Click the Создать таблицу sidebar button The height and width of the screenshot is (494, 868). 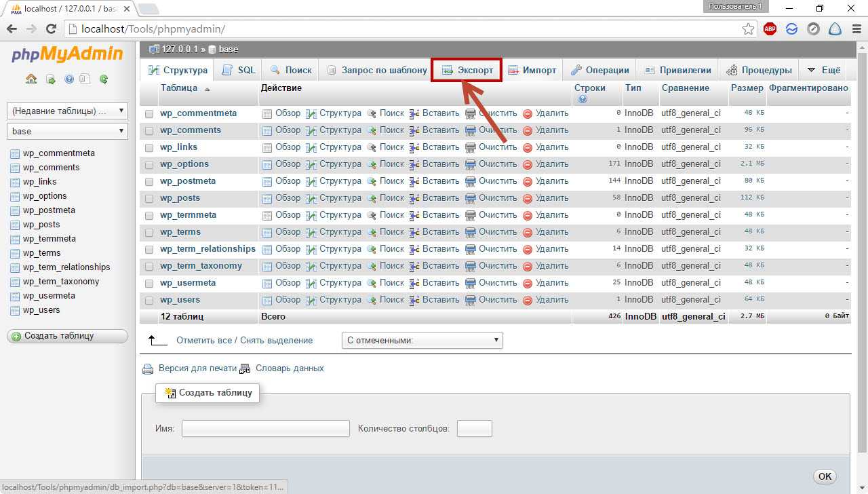[x=67, y=336]
